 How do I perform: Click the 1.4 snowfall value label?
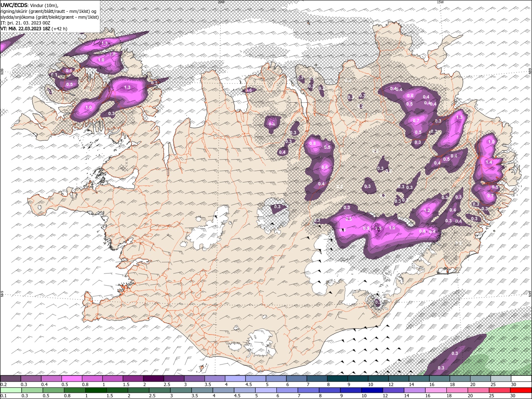click(489, 162)
